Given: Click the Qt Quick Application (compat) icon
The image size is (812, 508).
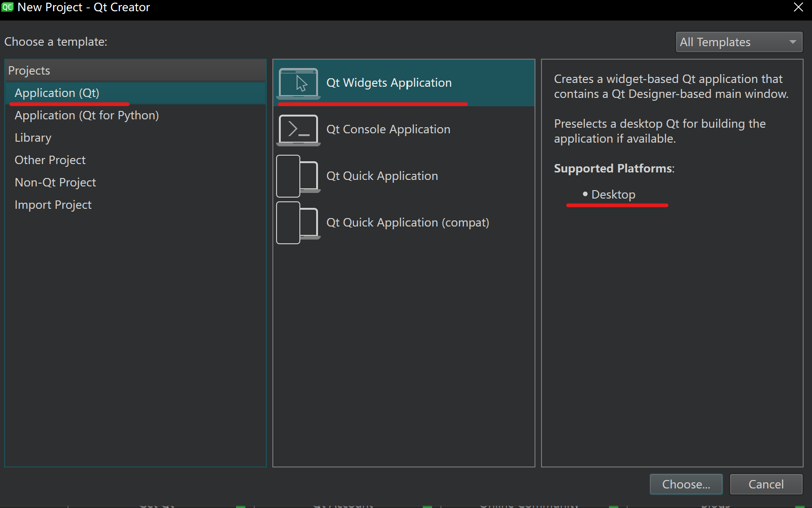Looking at the screenshot, I should point(298,223).
